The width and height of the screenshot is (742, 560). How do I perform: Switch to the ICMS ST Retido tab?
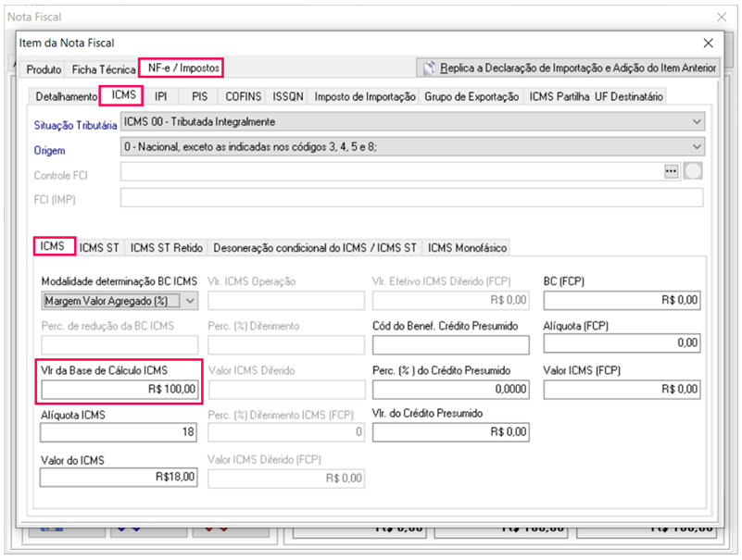[x=167, y=247]
